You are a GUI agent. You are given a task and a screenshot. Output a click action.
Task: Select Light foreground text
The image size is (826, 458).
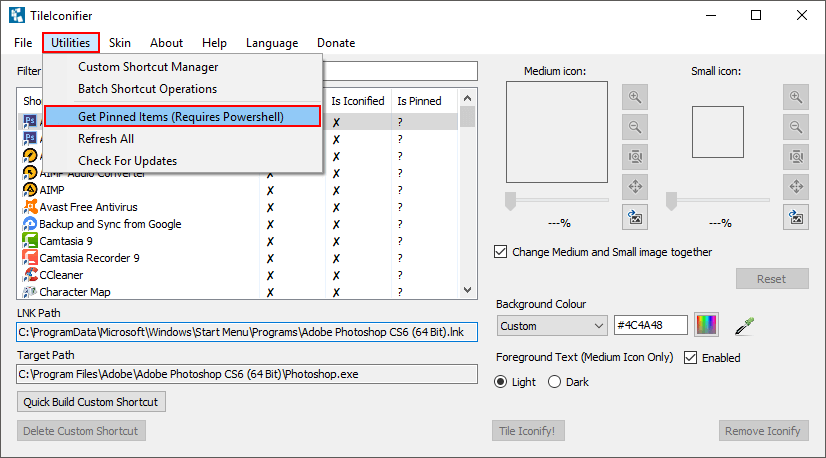point(500,382)
